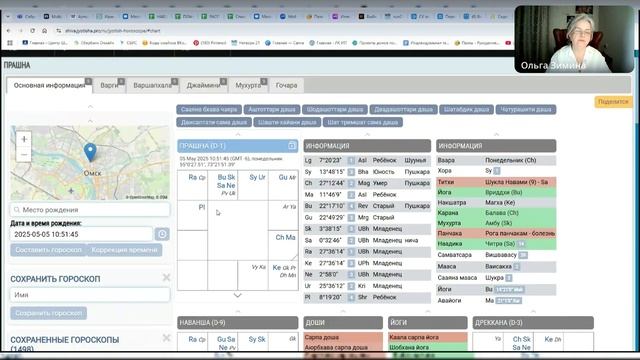Select the Панчака Рога панчакам row
This screenshot has width=640, height=360.
(496, 233)
